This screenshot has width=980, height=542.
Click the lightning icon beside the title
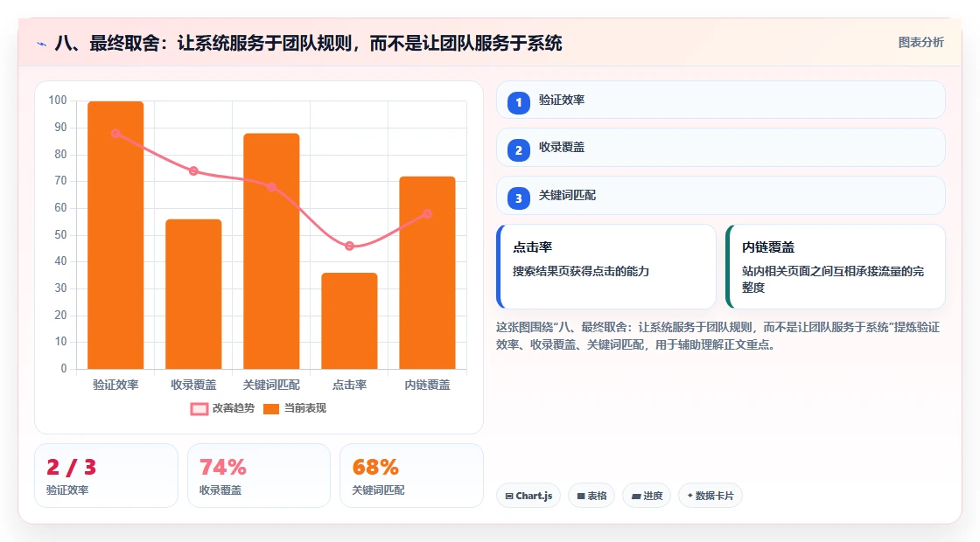(x=42, y=44)
